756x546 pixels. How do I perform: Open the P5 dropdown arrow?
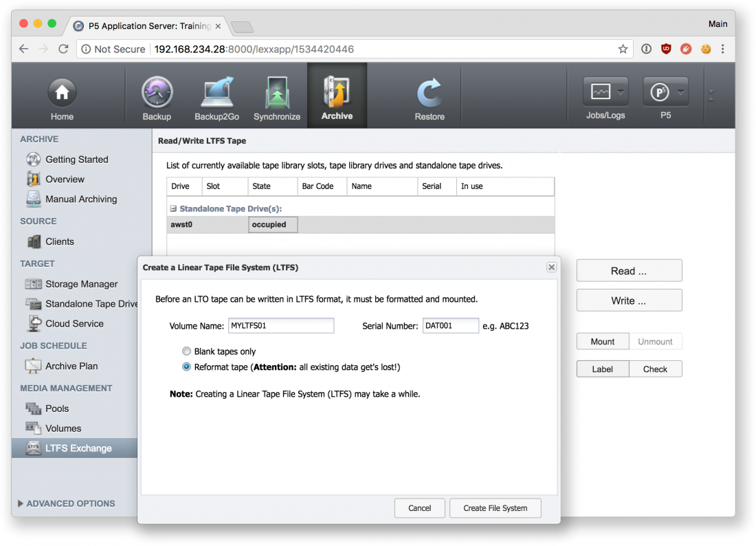point(680,91)
